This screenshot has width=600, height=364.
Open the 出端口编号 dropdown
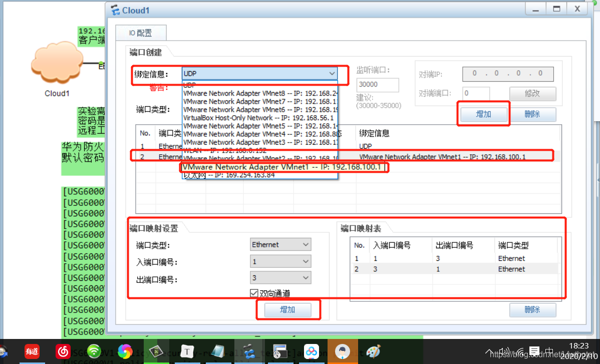pos(280,277)
